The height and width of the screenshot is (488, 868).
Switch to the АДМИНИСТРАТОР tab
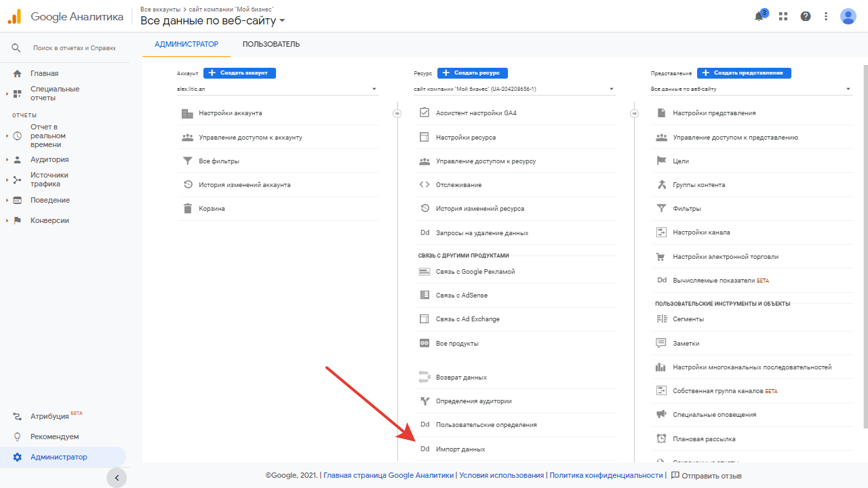tap(186, 44)
